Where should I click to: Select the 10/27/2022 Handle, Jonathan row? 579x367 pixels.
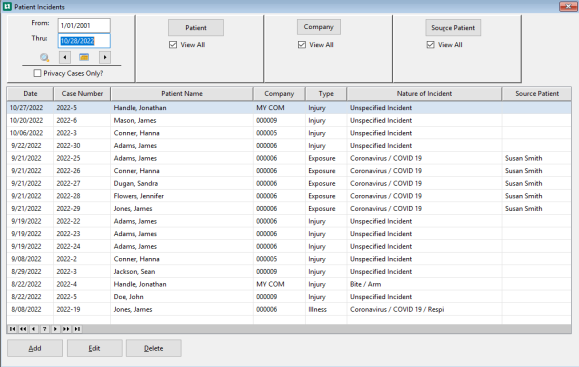(x=289, y=108)
